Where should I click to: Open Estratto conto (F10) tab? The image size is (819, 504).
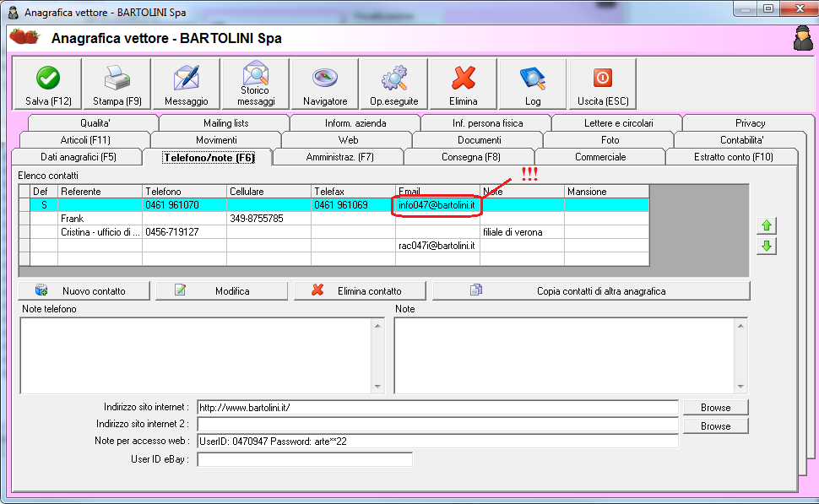[x=734, y=157]
